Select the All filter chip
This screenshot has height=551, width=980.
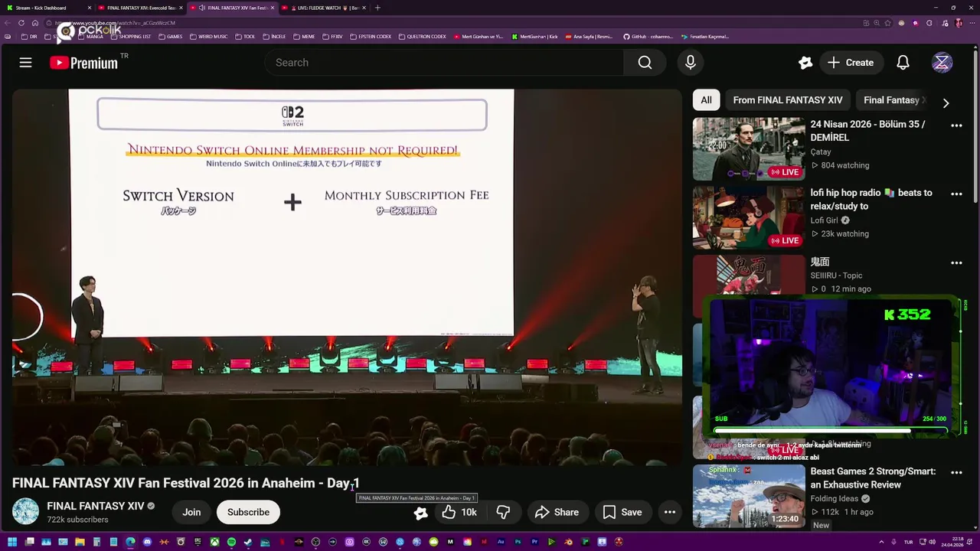point(706,100)
